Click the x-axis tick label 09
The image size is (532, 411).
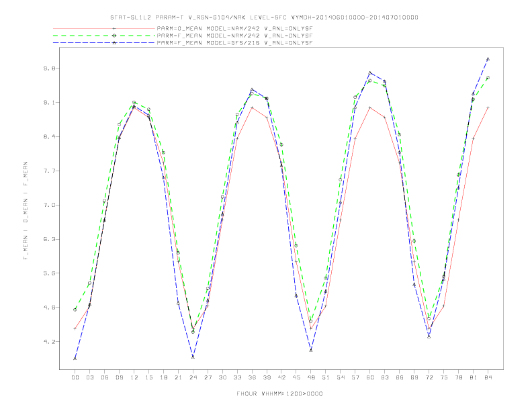click(x=120, y=377)
